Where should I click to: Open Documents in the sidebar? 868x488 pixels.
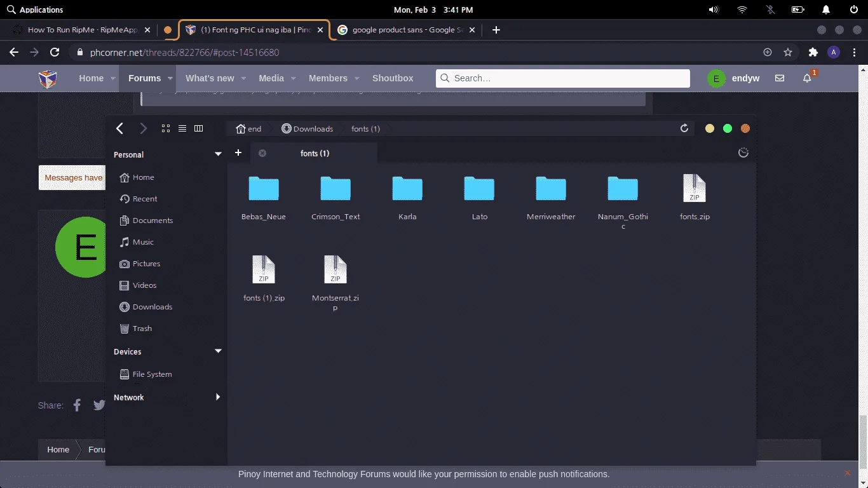click(x=146, y=220)
